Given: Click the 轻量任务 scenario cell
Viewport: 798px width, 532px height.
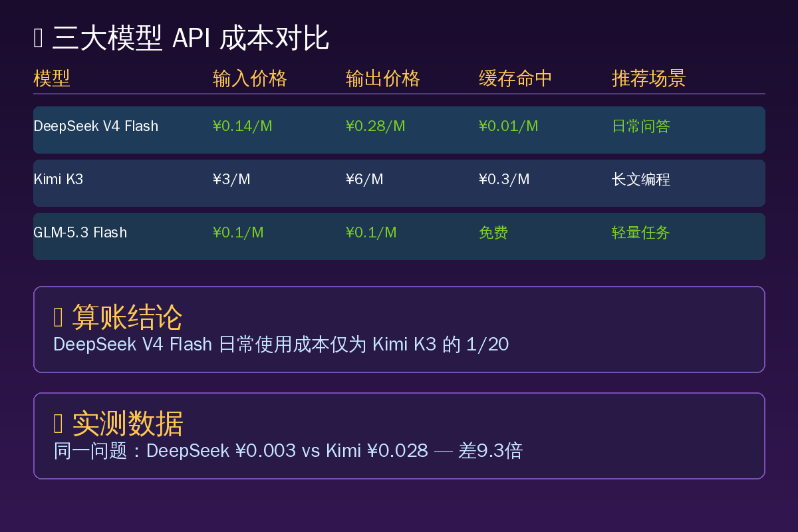Looking at the screenshot, I should click(641, 233).
